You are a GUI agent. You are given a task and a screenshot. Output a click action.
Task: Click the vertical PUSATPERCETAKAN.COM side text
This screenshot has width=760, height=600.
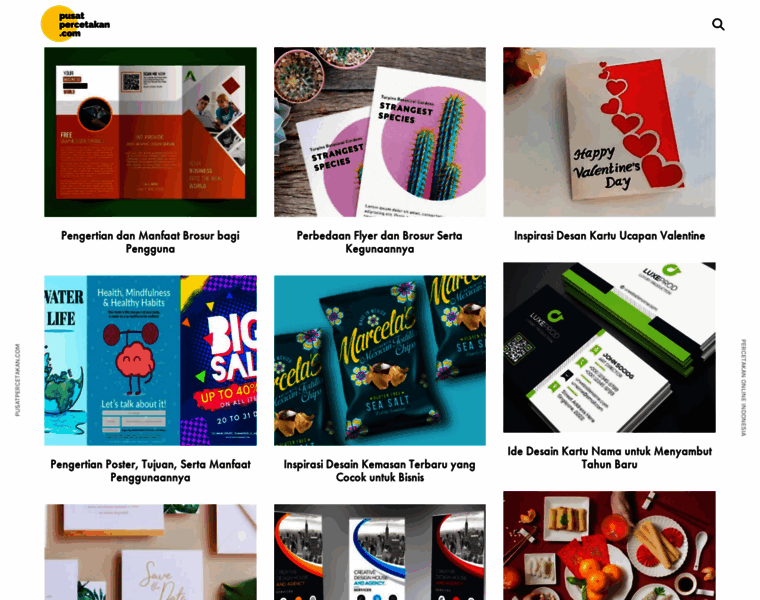pos(17,380)
